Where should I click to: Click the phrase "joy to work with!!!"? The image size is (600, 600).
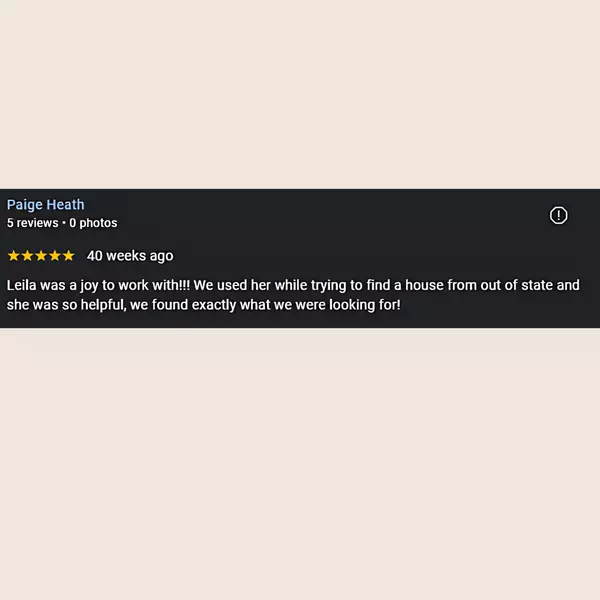[x=135, y=285]
